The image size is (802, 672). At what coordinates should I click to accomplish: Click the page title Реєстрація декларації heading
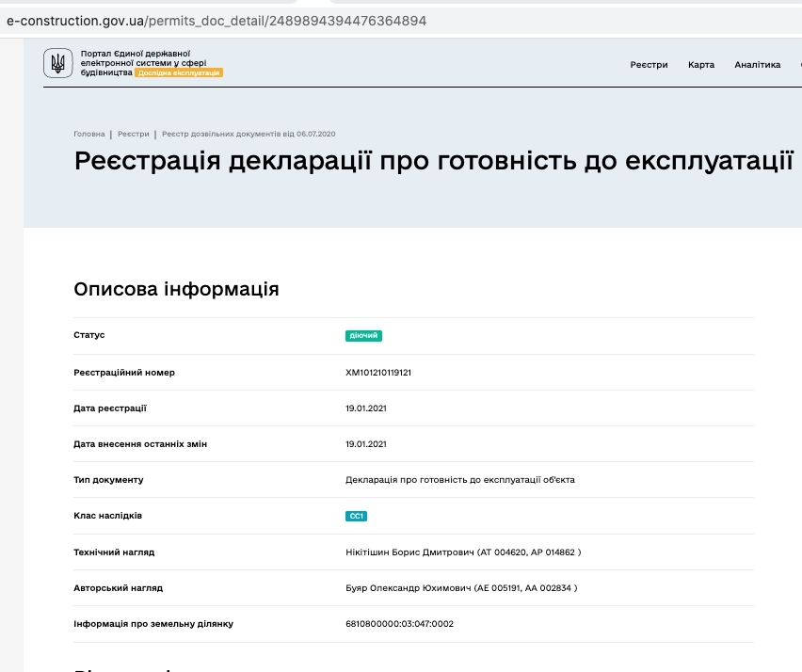pyautogui.click(x=434, y=161)
